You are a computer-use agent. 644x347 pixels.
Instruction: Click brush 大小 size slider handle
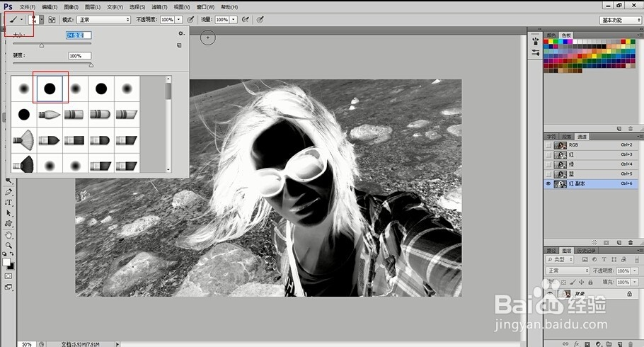click(42, 45)
